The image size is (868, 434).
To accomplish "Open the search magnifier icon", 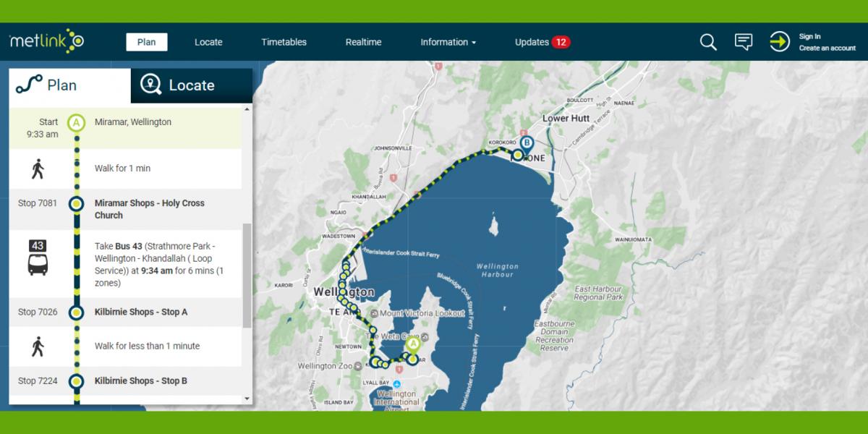I will click(x=708, y=42).
